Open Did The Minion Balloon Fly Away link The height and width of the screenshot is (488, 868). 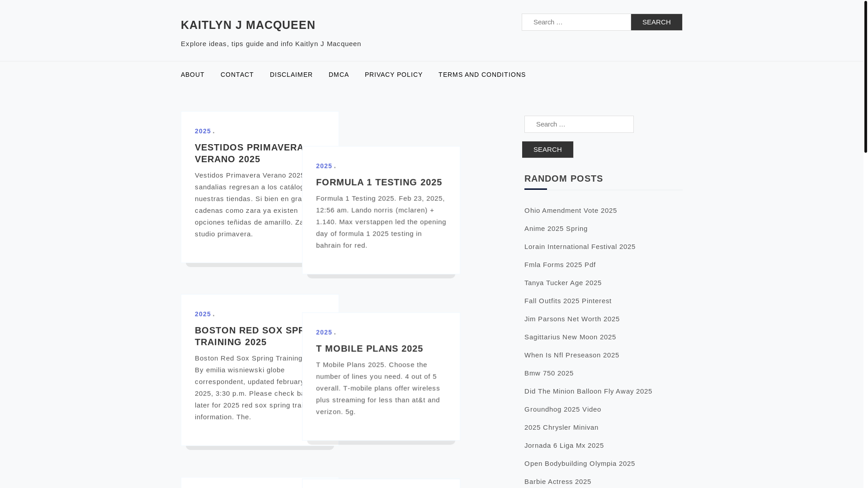click(x=588, y=391)
